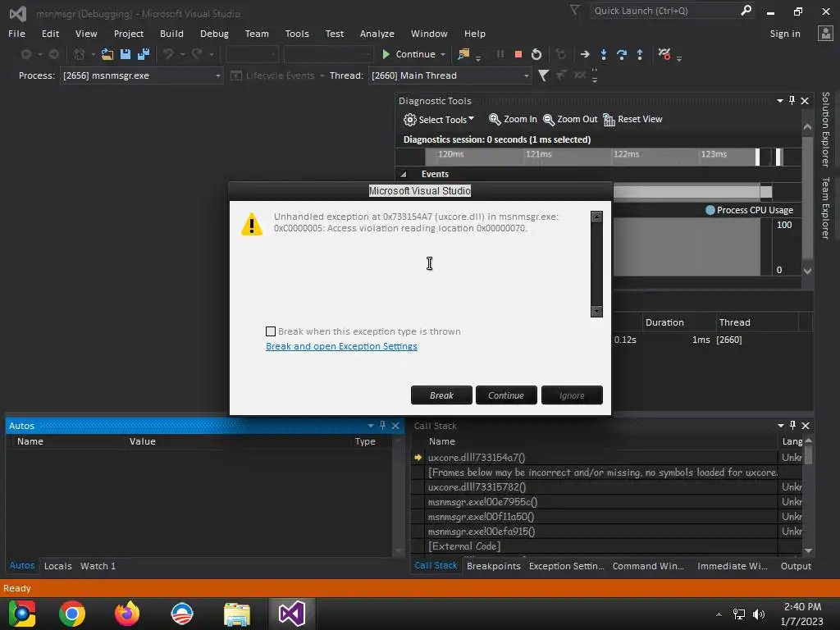Open the dropdown arrow next to Continue

pyautogui.click(x=442, y=55)
